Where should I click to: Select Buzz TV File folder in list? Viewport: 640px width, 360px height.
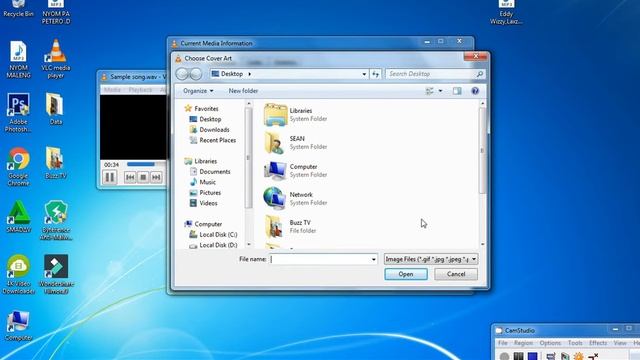[291, 227]
